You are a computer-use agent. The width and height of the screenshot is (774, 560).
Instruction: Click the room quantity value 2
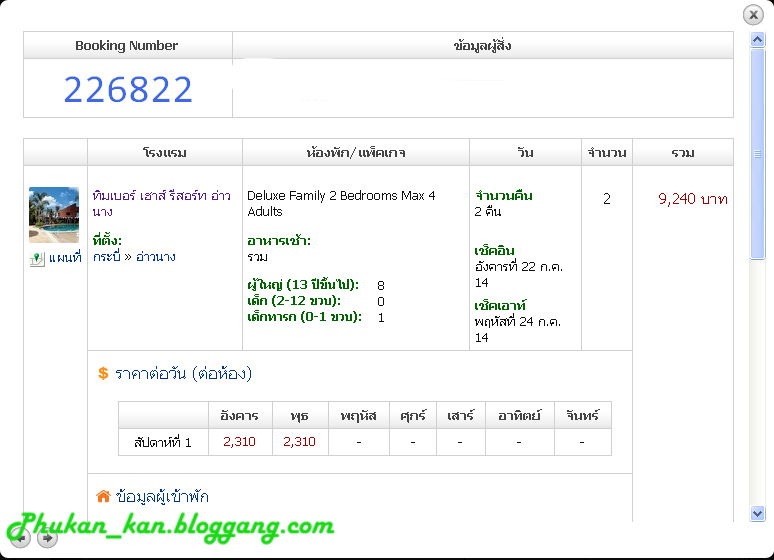(607, 199)
